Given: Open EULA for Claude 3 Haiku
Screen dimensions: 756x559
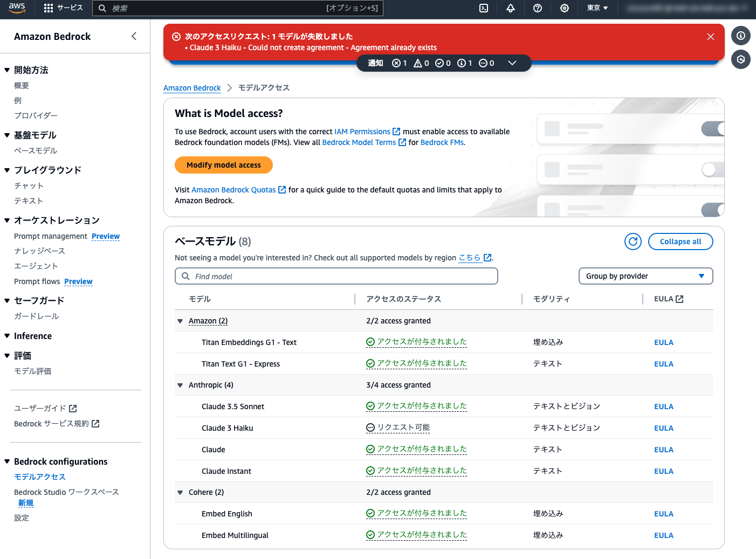Looking at the screenshot, I should pos(664,428).
